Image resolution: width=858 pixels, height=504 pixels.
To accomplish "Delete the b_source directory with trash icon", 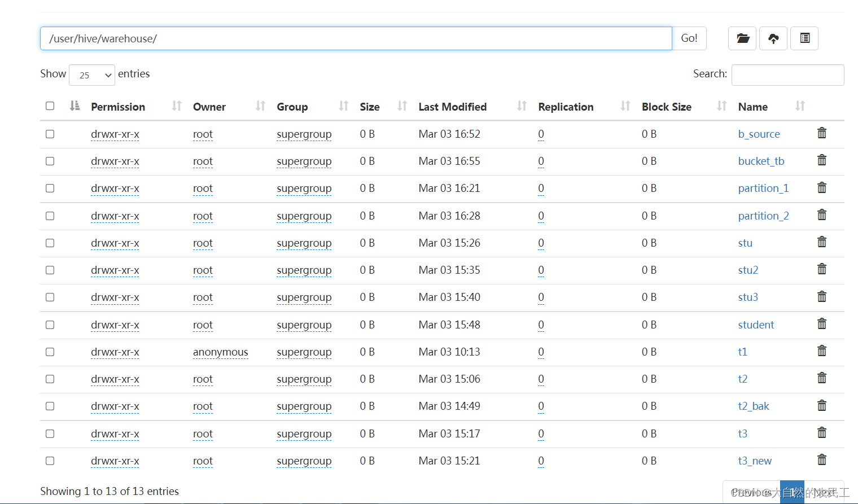I will (x=822, y=133).
